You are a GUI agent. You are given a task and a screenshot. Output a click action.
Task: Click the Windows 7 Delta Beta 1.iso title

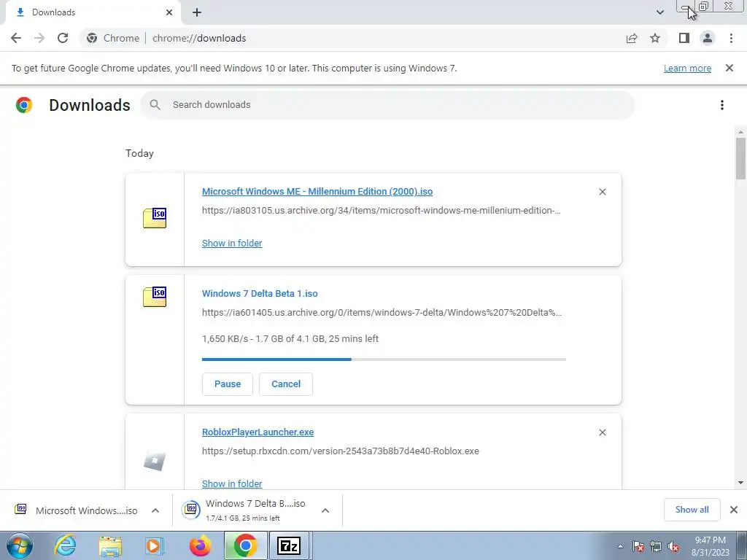point(260,294)
